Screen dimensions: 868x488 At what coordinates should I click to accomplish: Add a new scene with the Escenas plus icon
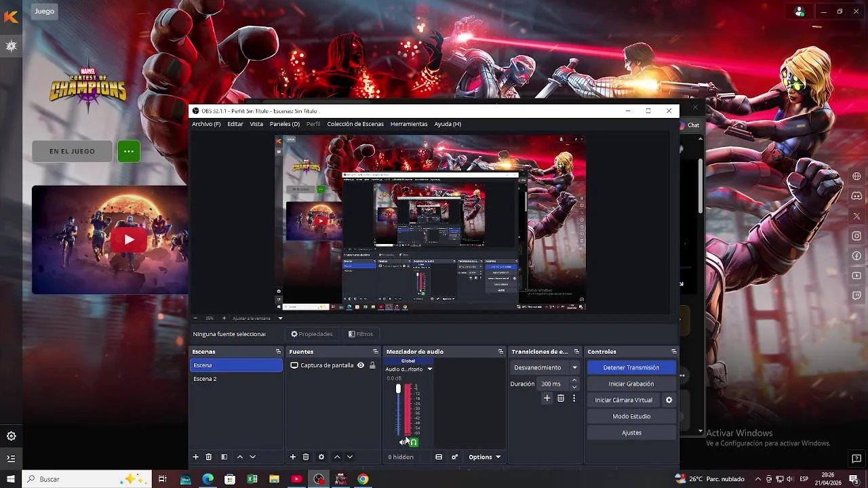click(x=196, y=457)
